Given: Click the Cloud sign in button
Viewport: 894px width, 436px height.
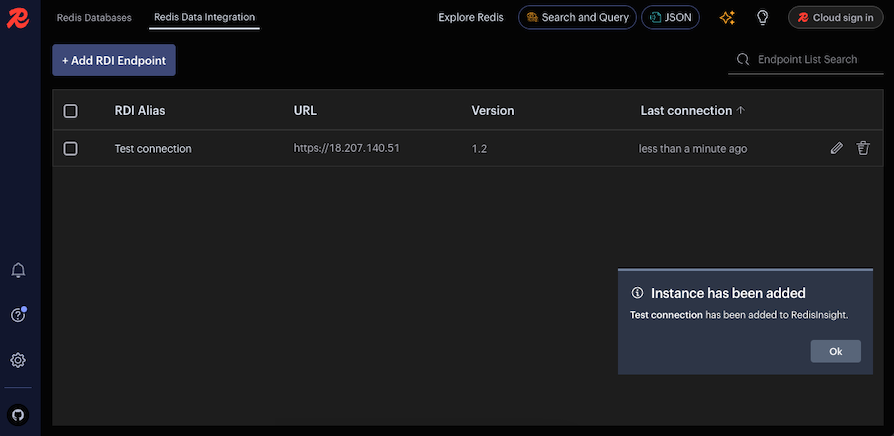Looking at the screenshot, I should pyautogui.click(x=835, y=17).
